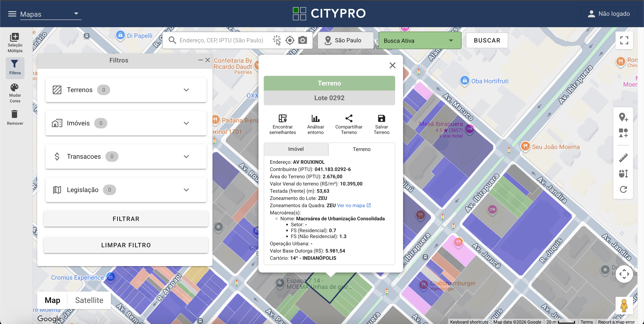This screenshot has height=324, width=644.
Task: Expand the Transacoes filter section
Action: (126, 156)
